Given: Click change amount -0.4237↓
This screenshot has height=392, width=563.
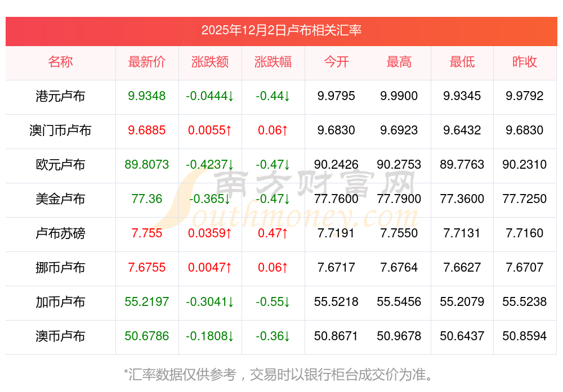Looking at the screenshot, I should tap(210, 165).
